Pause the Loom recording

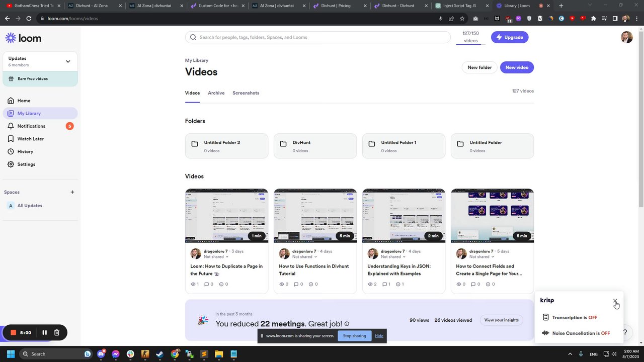point(44,332)
